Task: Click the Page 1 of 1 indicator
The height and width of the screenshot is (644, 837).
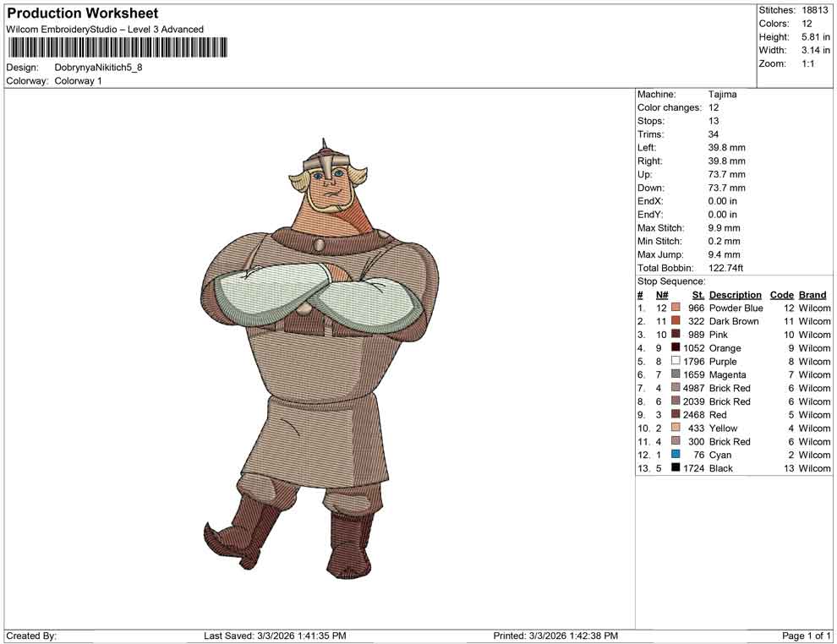Action: coord(806,636)
